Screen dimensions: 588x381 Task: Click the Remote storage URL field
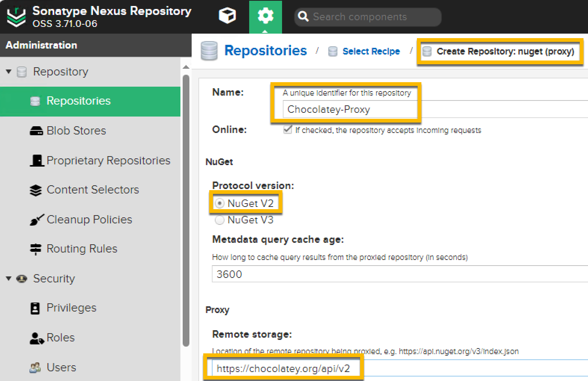(400, 369)
